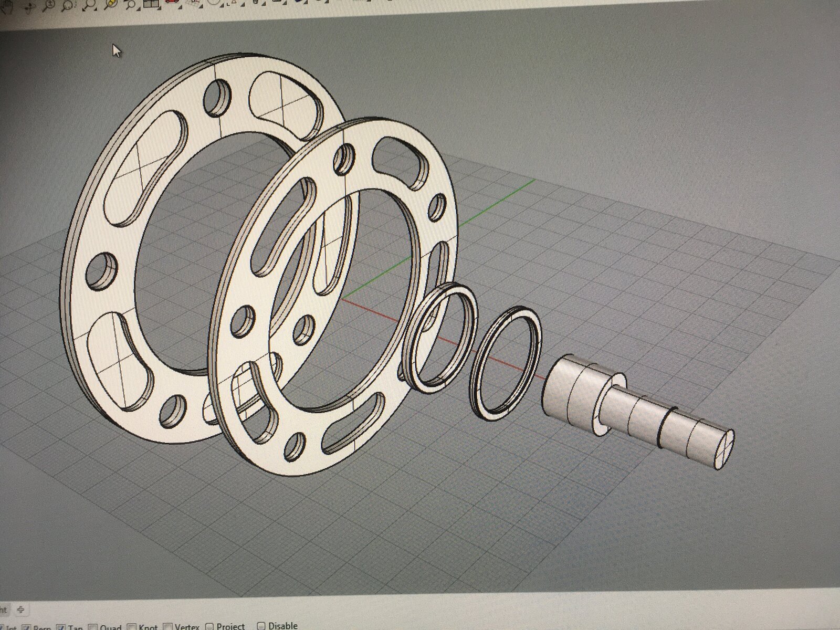Click the Zoom dynamic magnifier icon

tap(48, 6)
